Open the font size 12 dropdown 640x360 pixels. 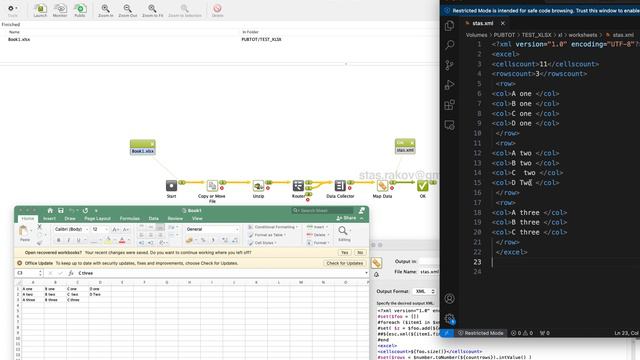tap(100, 229)
